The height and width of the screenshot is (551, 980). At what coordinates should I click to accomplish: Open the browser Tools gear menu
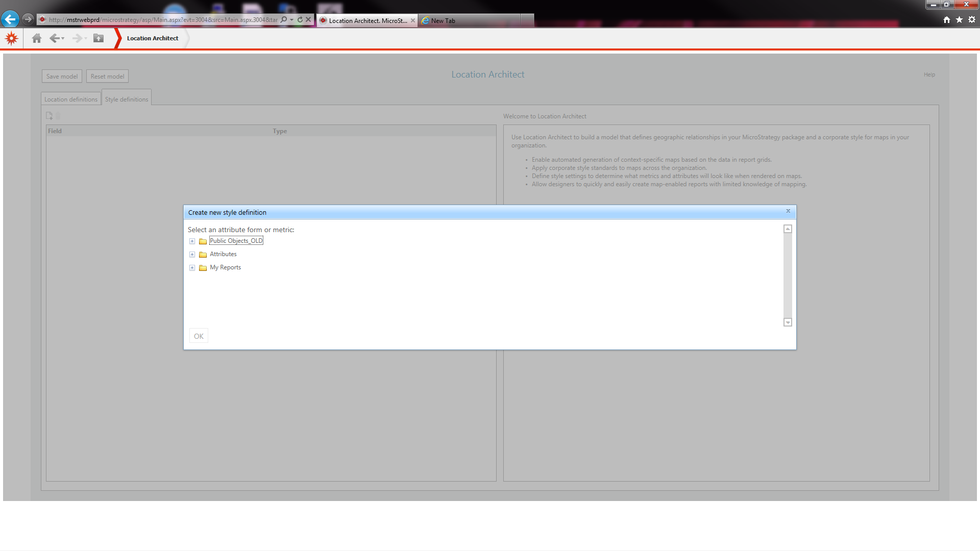point(972,20)
